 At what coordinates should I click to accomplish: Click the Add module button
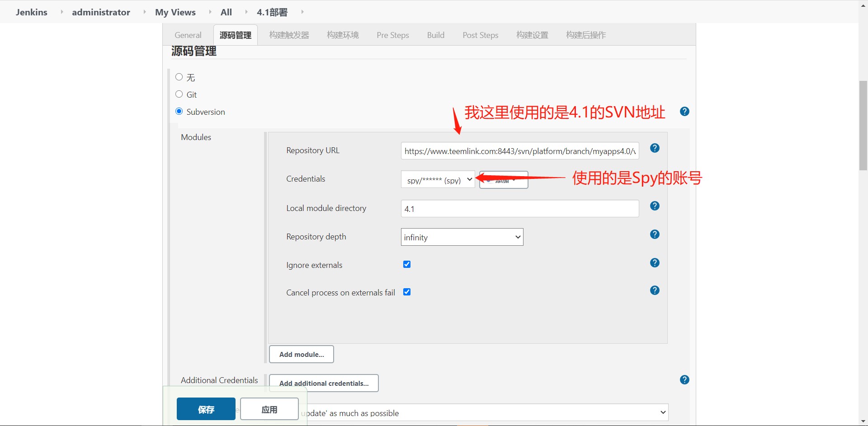point(301,354)
